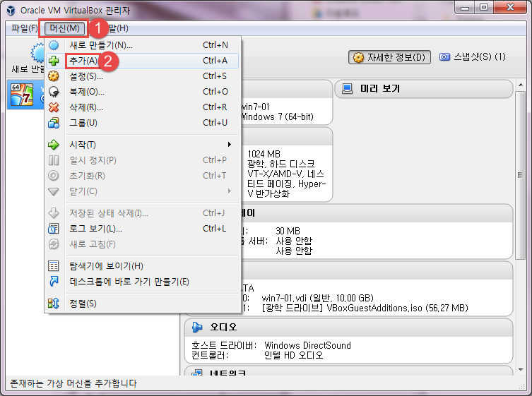This screenshot has height=396, width=532.
Task: Click the '인텔 HD 오디오' controller value
Action: [293, 355]
